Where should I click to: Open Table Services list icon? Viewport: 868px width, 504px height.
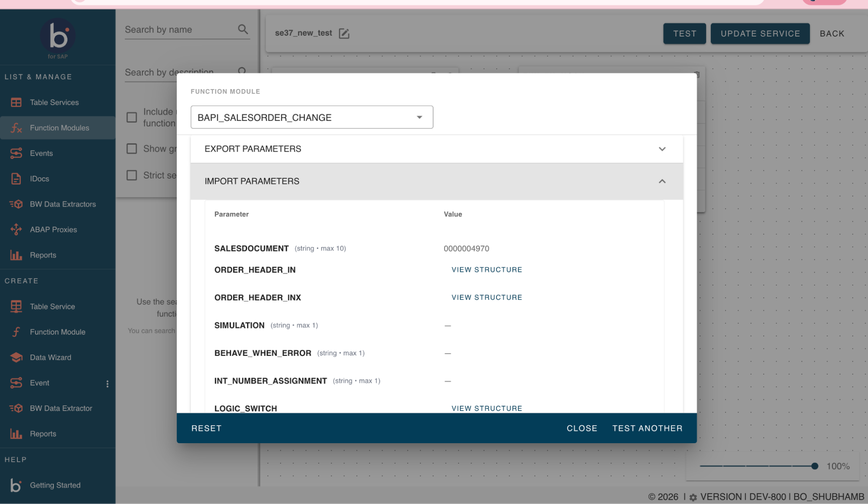pyautogui.click(x=16, y=103)
